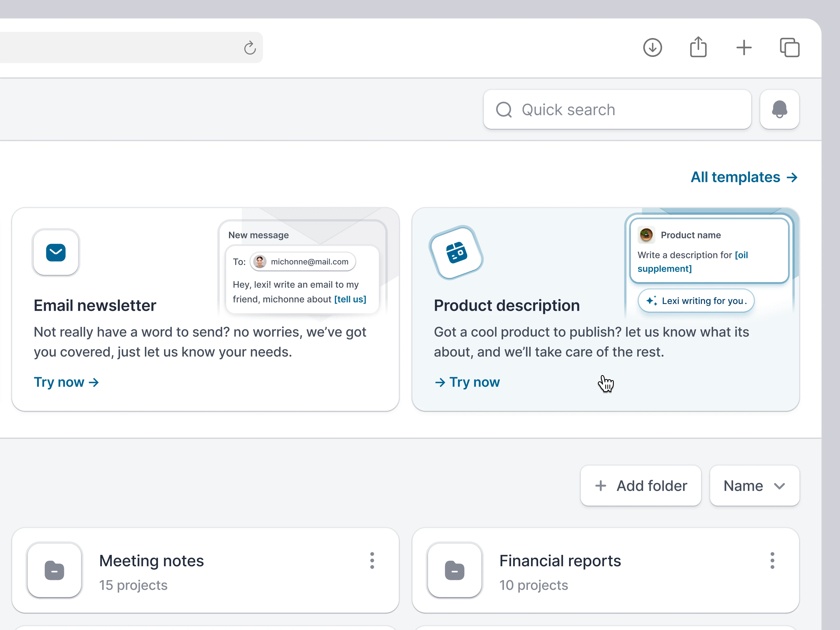Click the michonne@mail.com recipient chip

[x=303, y=262]
